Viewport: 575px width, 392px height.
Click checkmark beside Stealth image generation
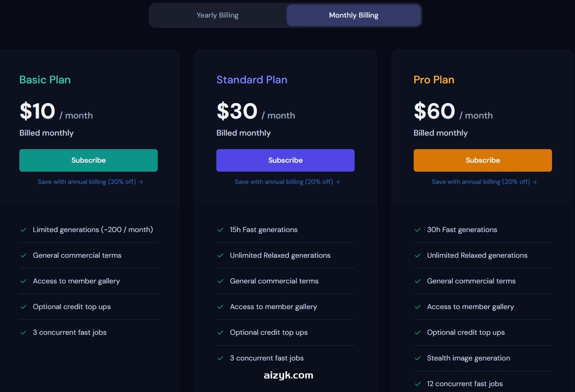pyautogui.click(x=418, y=358)
